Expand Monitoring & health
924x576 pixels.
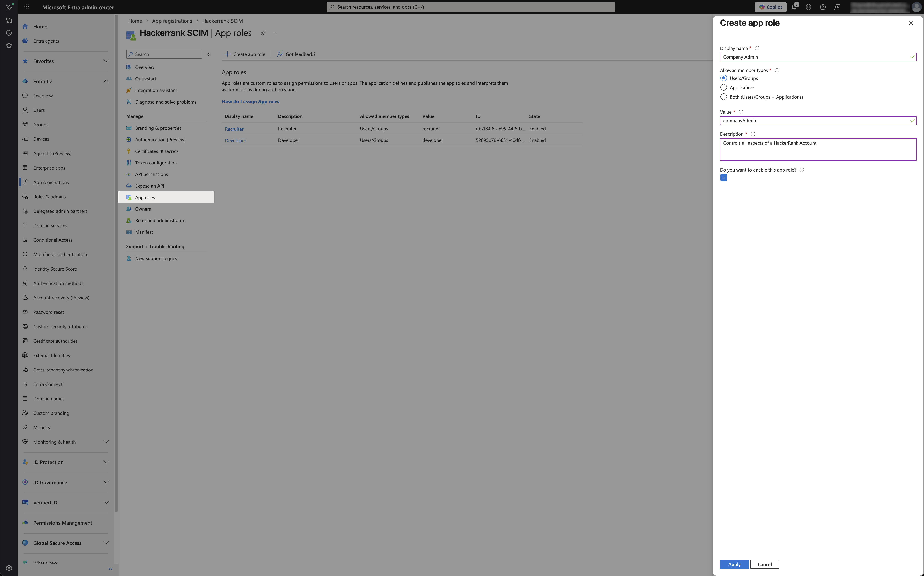coord(106,442)
